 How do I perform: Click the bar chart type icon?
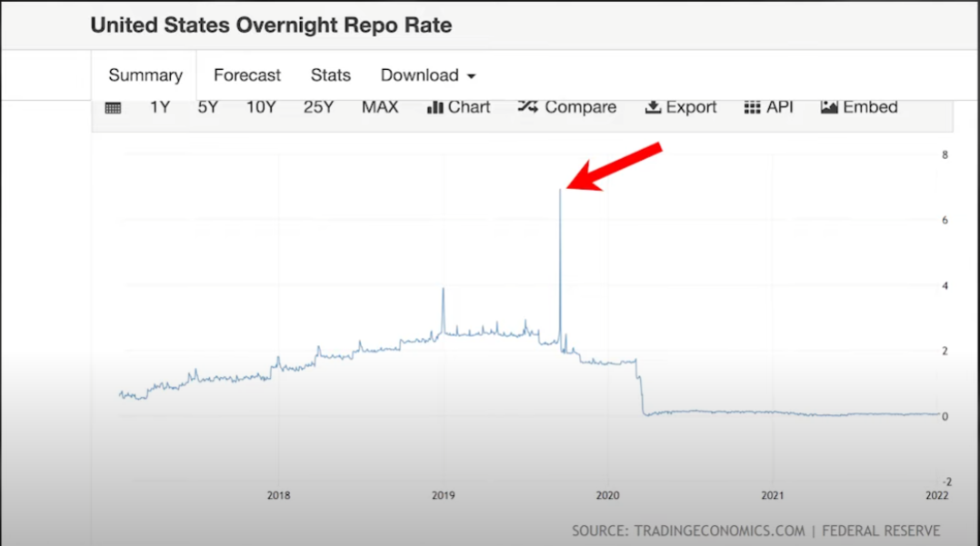click(435, 107)
